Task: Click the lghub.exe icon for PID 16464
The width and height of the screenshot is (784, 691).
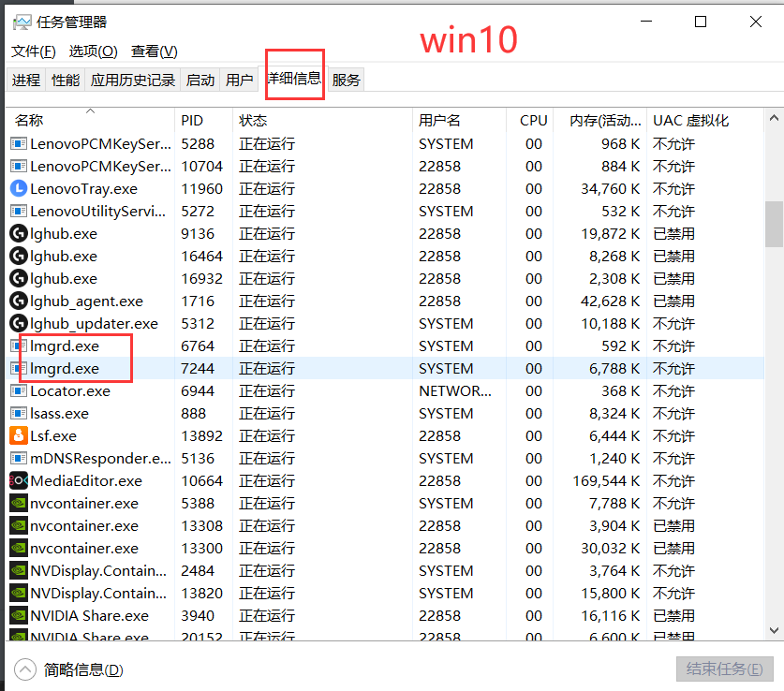Action: tap(19, 256)
